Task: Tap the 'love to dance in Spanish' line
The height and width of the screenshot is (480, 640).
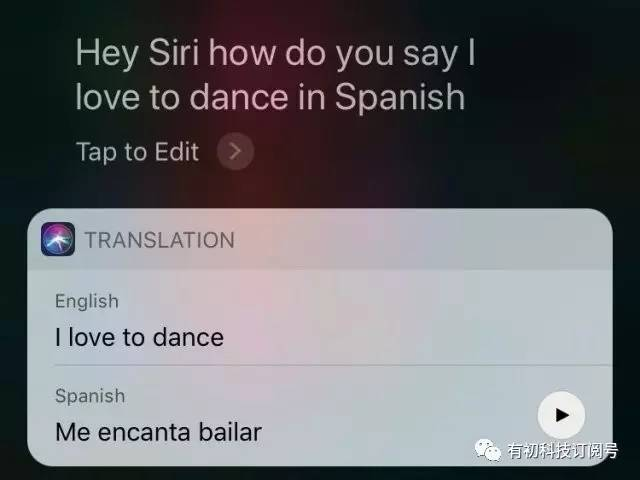Action: 270,97
